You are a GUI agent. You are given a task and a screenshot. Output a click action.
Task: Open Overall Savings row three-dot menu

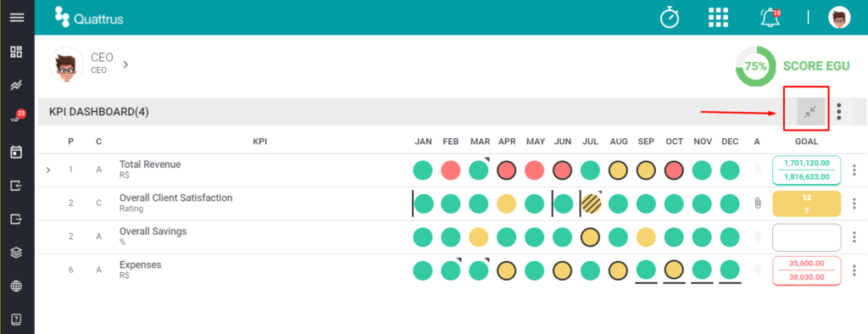click(854, 237)
